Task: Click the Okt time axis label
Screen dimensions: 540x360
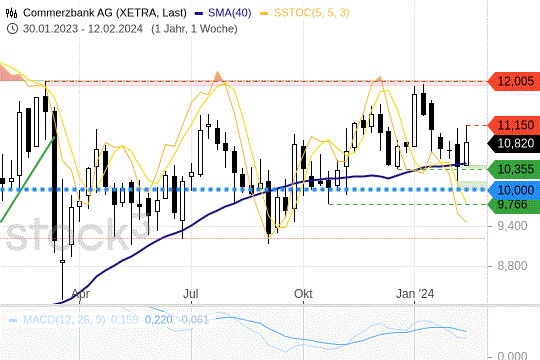Action: tap(303, 294)
